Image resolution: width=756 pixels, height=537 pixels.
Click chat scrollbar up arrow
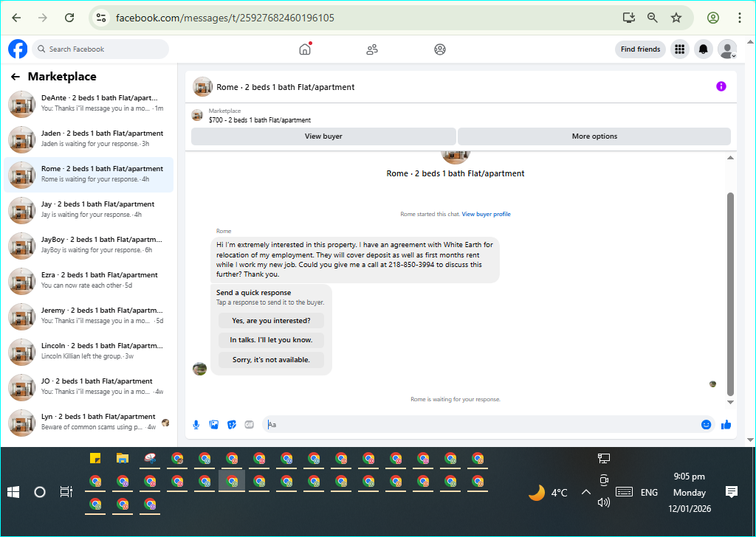click(730, 158)
